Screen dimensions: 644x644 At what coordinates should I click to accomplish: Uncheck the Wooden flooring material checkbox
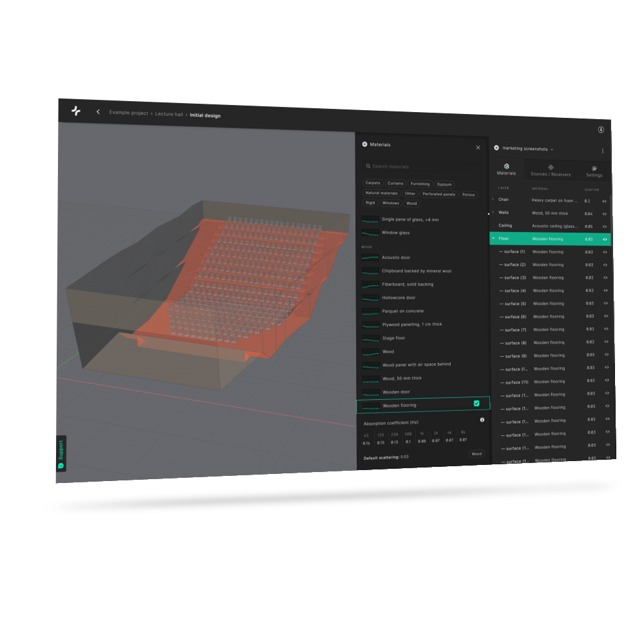[x=477, y=403]
